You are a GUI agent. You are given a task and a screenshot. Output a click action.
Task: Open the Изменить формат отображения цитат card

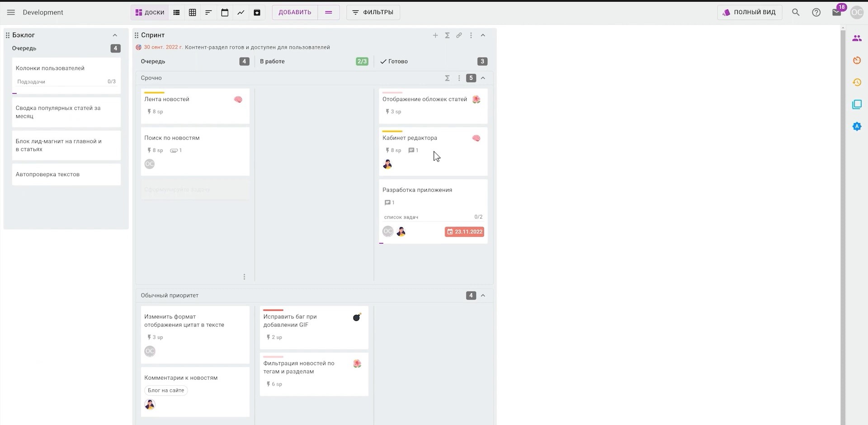click(195, 335)
